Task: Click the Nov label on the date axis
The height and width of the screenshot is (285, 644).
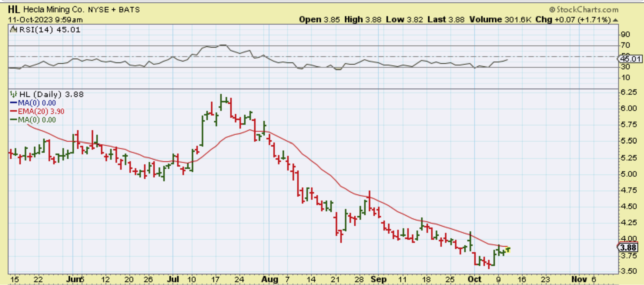Action: click(579, 279)
